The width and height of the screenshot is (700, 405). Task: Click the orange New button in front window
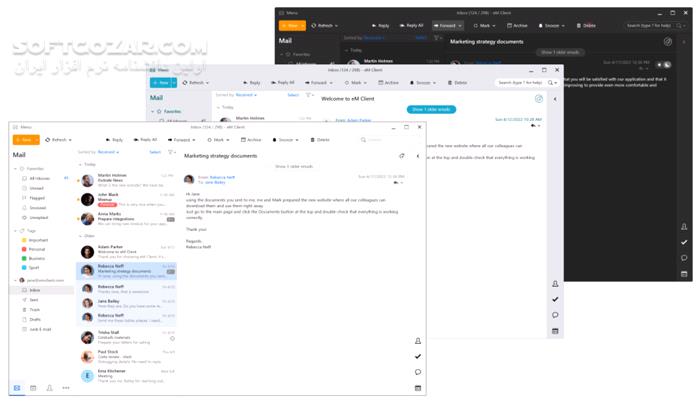tap(24, 140)
